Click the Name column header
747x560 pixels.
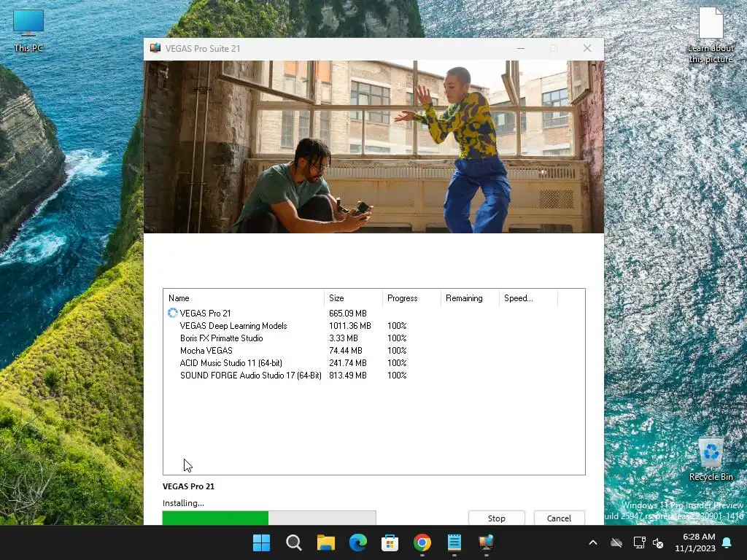[244, 298]
